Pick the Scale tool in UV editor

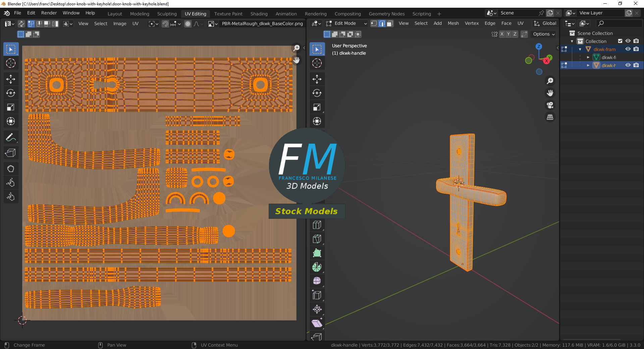point(11,107)
